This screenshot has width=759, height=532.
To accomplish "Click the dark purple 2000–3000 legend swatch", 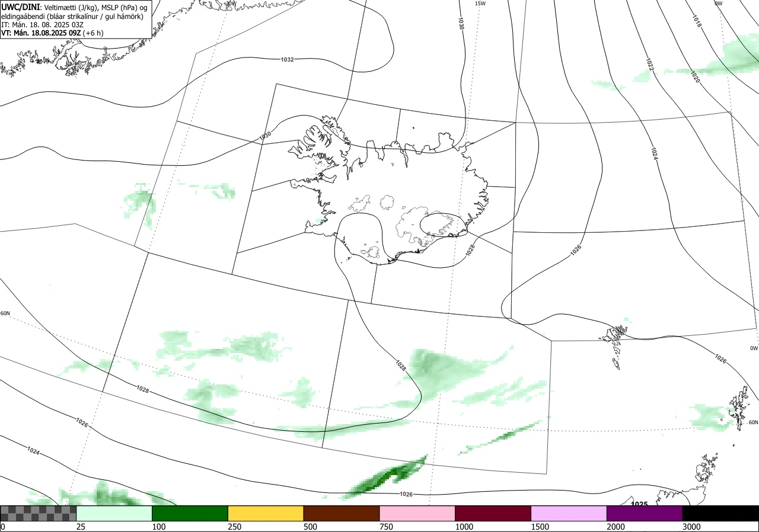I will coord(645,513).
